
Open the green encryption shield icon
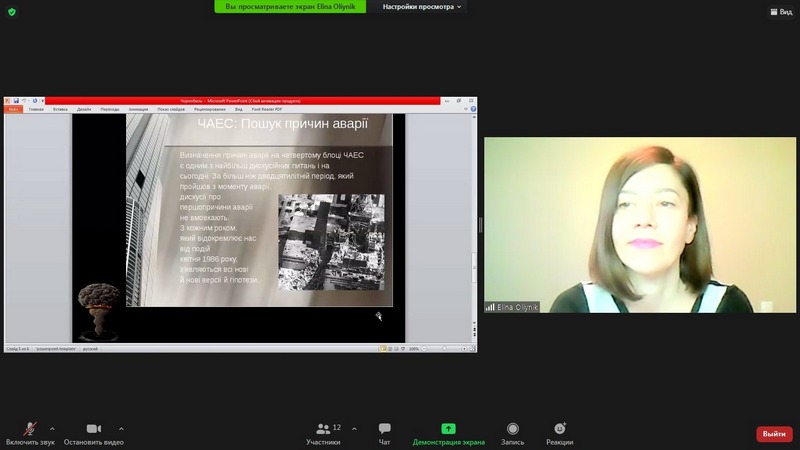click(12, 12)
